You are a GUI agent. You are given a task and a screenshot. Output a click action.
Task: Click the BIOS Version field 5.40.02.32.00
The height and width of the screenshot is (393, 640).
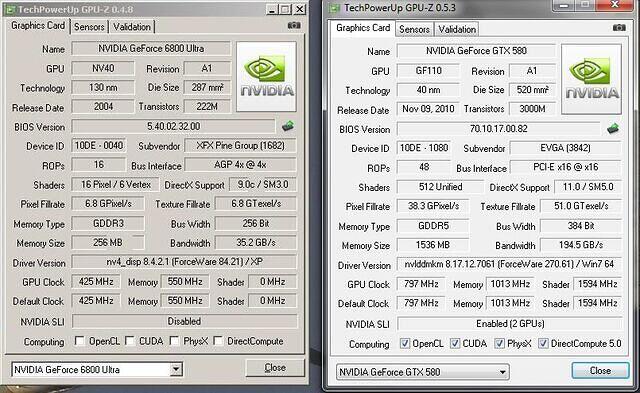[x=173, y=126]
